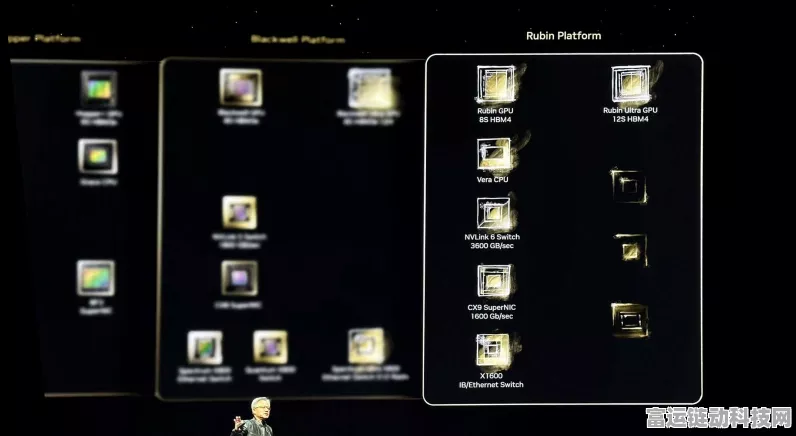Click the "NVLink 6 Switch" label
The image size is (796, 436).
point(492,237)
